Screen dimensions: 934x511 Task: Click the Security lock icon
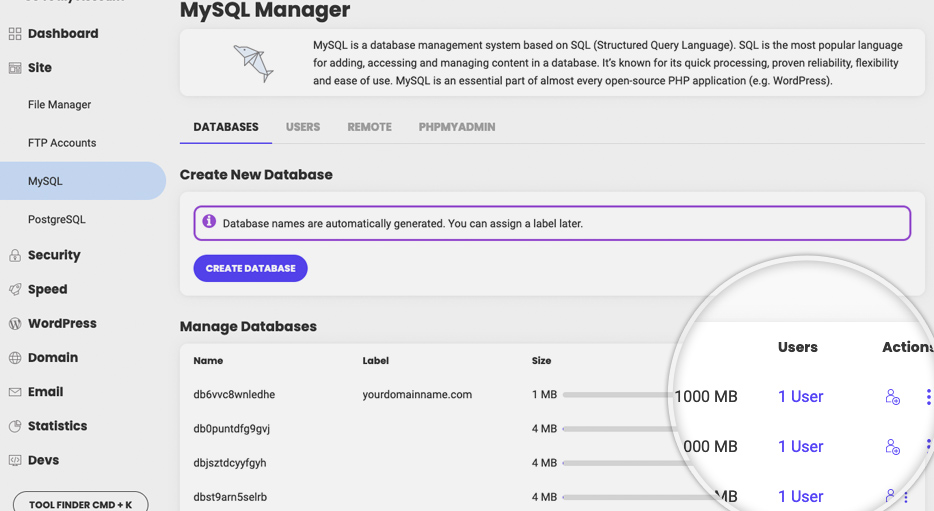(x=15, y=256)
